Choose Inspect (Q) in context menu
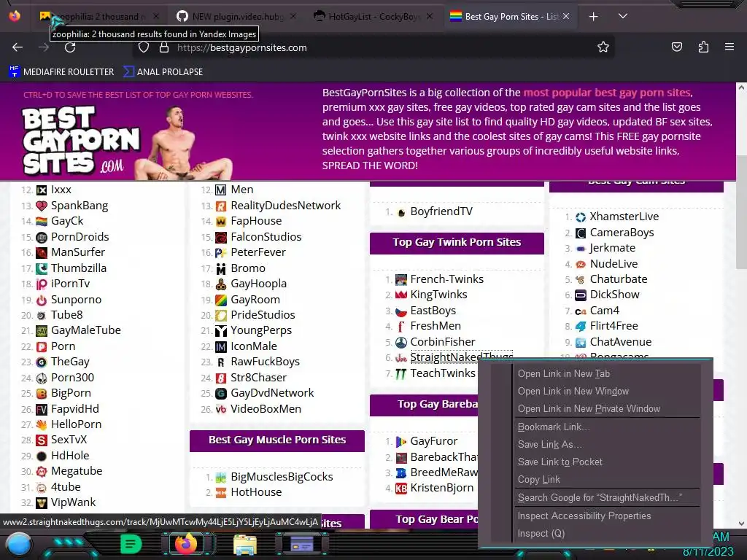The width and height of the screenshot is (747, 560). 541,534
